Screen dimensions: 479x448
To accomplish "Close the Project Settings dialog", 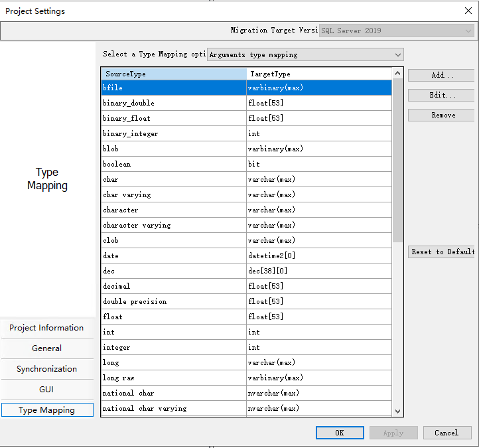I will (x=468, y=11).
